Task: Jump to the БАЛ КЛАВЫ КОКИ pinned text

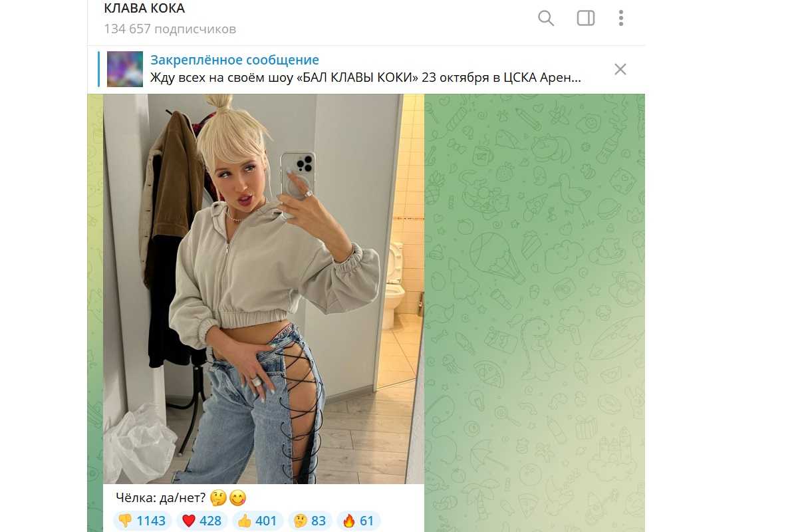Action: pos(366,78)
